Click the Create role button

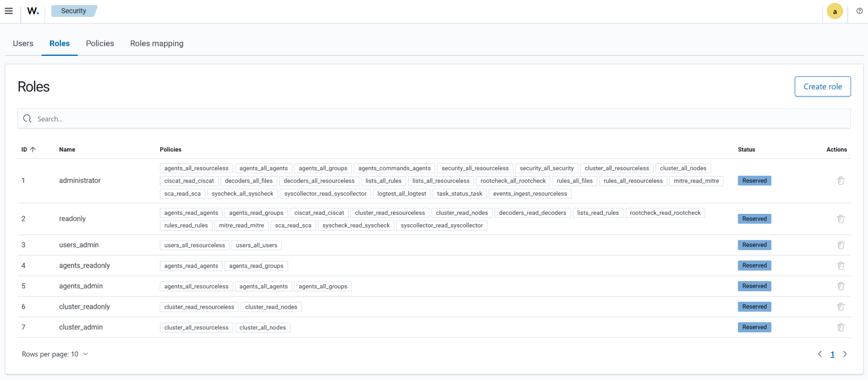point(822,87)
